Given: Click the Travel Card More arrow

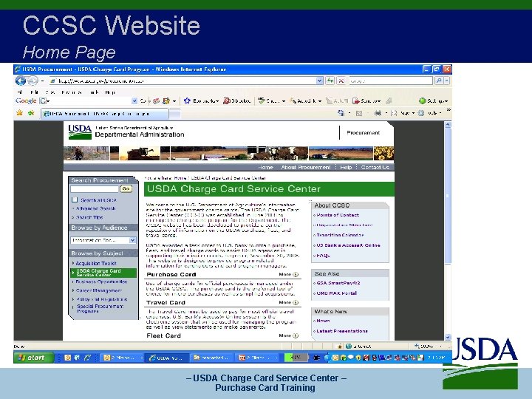Looking at the screenshot, I should [x=296, y=302].
